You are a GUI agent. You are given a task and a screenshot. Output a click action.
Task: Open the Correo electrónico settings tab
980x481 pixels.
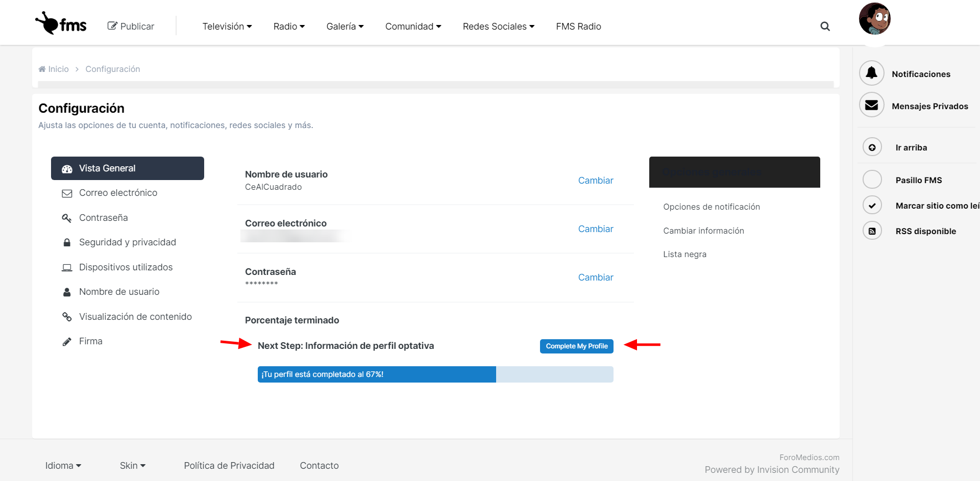(128, 193)
